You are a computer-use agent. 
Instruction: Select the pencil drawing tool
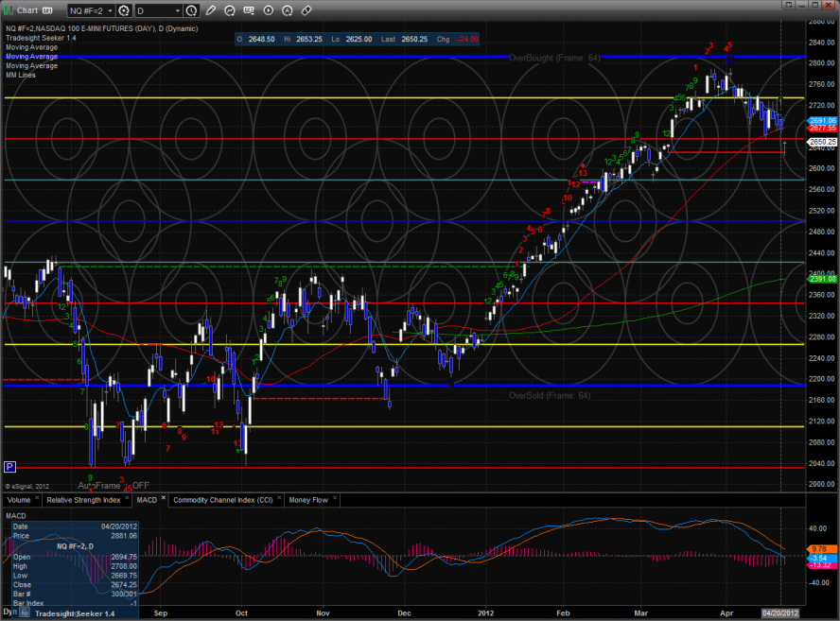point(211,10)
